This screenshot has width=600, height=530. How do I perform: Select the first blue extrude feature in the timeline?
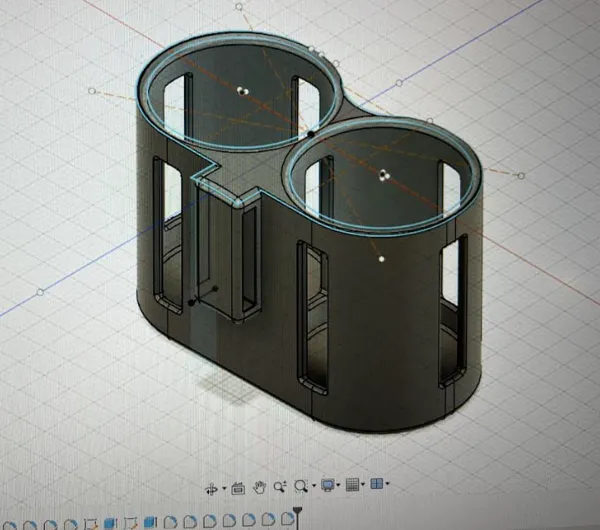110,524
